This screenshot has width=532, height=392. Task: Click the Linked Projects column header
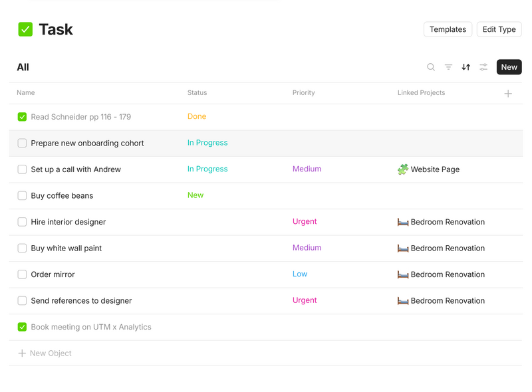coord(421,92)
